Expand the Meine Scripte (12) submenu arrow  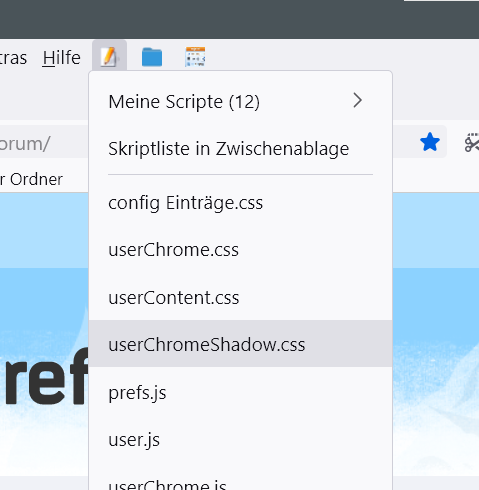click(357, 101)
